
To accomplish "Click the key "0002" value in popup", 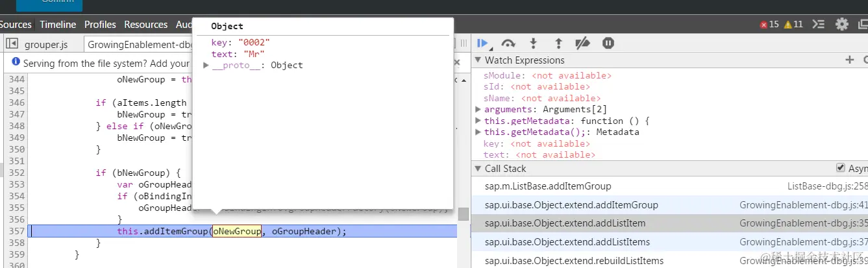I will [253, 42].
